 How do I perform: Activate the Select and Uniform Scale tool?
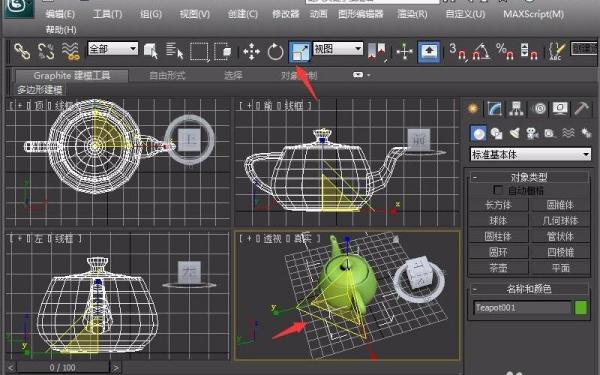[299, 51]
